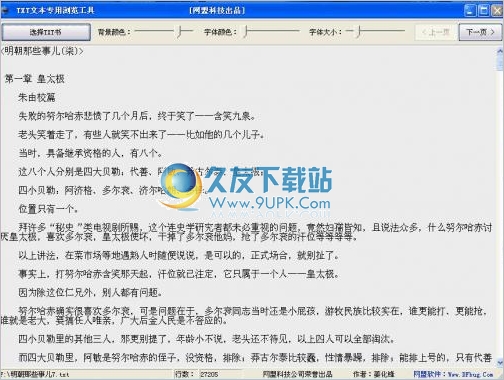504x380 pixels.
Task: Click the 字体颜色 label
Action: [220, 32]
